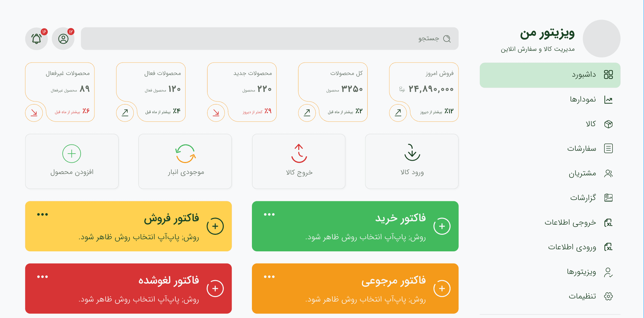Viewport: 644px width, 318px height.
Task: Open three-dots menu on فاکتور لغوشده card
Action: pos(42,277)
